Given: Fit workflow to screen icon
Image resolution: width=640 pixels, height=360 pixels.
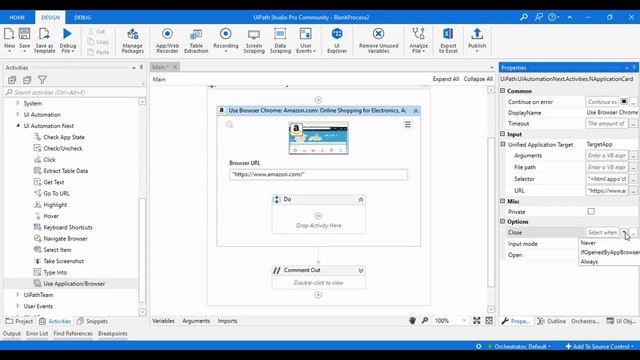Looking at the screenshot, I should (476, 321).
